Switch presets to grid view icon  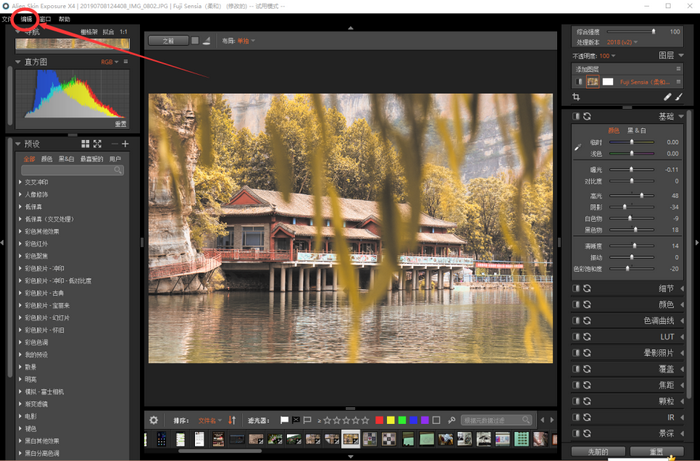85,144
